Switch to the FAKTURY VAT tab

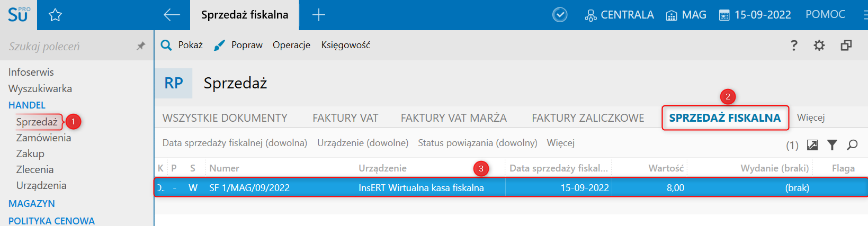tap(345, 118)
